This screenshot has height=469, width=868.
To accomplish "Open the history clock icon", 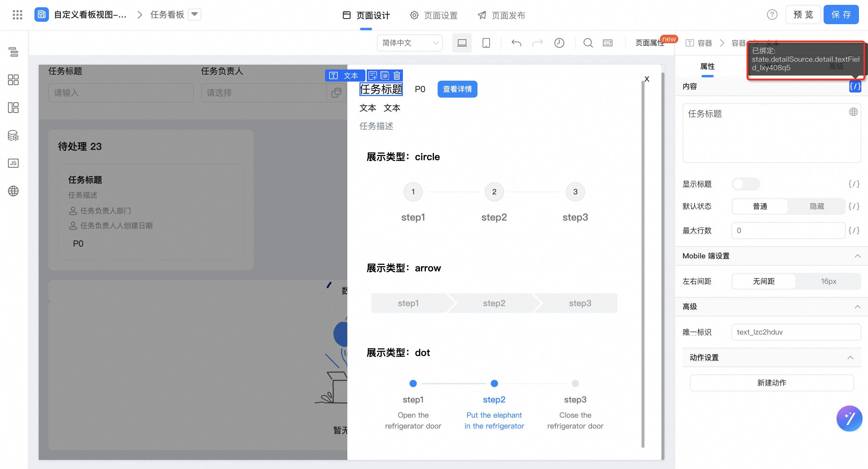I will point(559,43).
